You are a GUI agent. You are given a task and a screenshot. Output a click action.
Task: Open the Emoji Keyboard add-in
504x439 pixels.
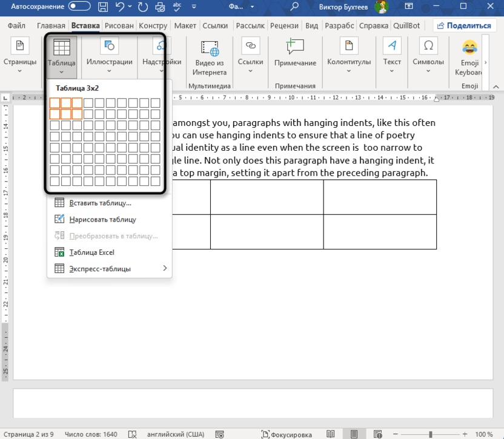coord(469,58)
